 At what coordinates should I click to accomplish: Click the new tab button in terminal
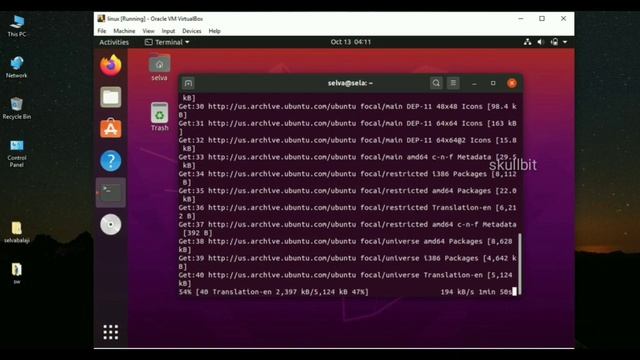pyautogui.click(x=188, y=83)
